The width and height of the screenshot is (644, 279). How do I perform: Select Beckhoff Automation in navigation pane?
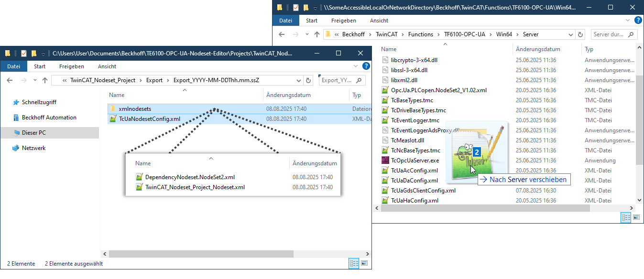tap(49, 118)
